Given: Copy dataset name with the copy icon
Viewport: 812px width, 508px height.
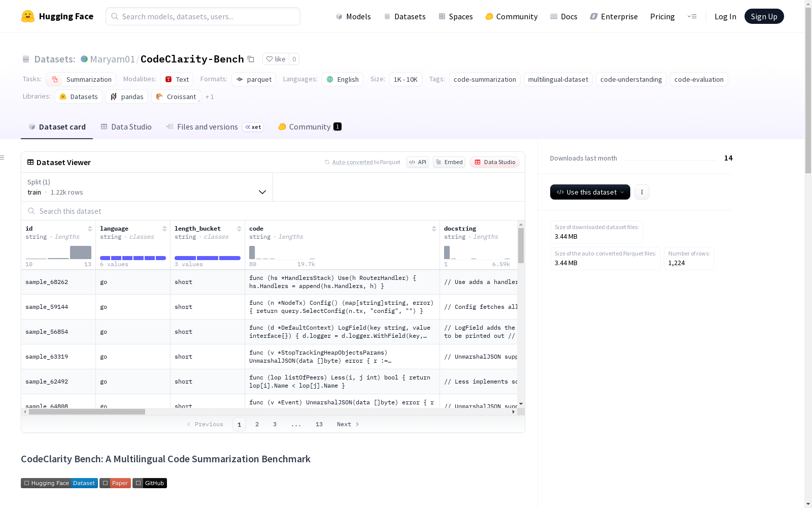Looking at the screenshot, I should (x=251, y=59).
